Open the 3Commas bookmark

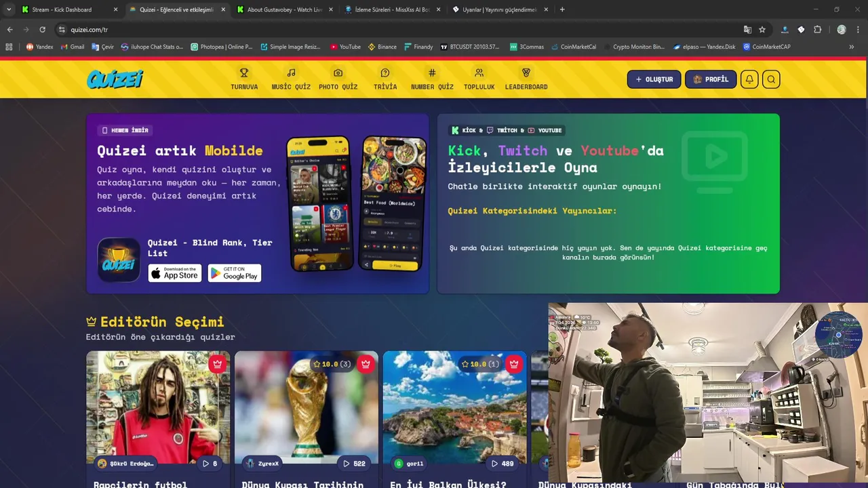point(527,47)
